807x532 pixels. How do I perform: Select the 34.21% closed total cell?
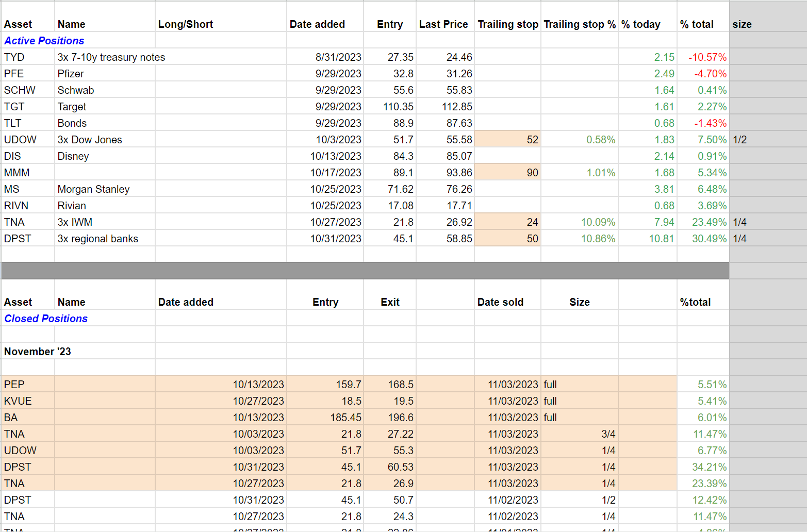(x=703, y=467)
